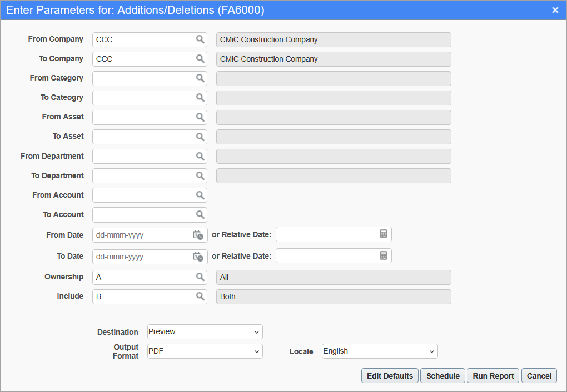
Task: Open the From relative date calculator icon
Action: pyautogui.click(x=384, y=234)
